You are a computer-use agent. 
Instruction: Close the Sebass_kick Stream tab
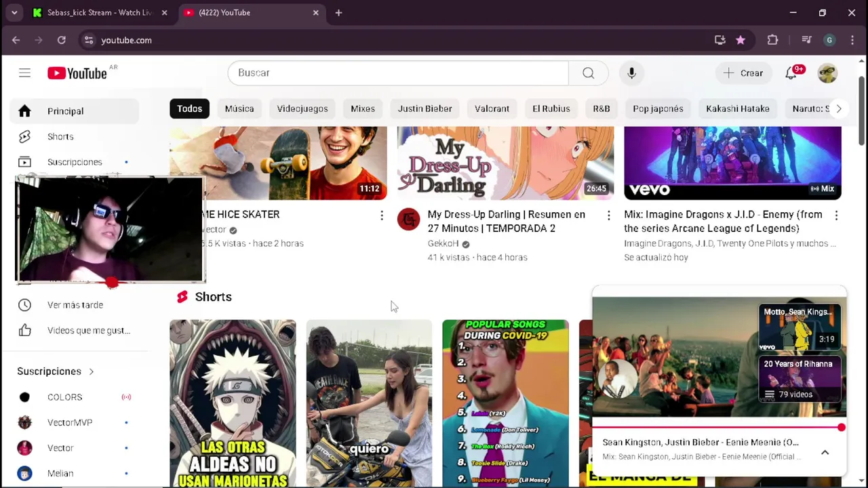164,12
